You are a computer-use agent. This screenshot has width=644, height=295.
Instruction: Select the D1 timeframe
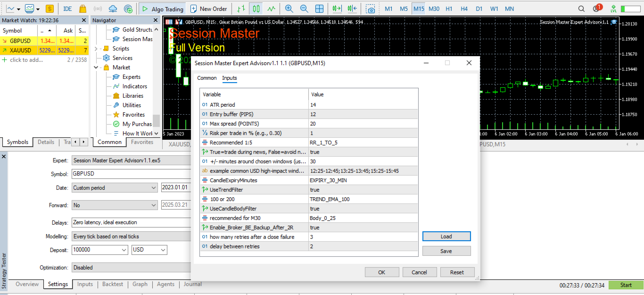tap(479, 8)
